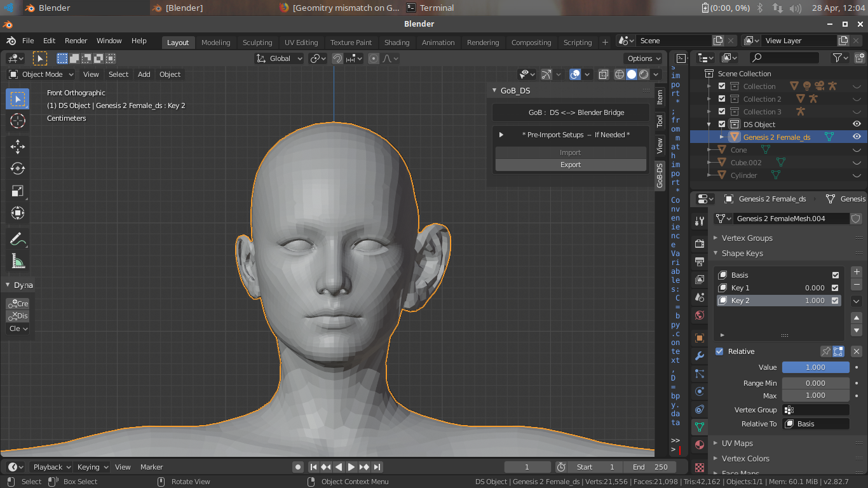Select the Rotate tool
Image resolution: width=868 pixels, height=488 pixels.
pos(18,168)
